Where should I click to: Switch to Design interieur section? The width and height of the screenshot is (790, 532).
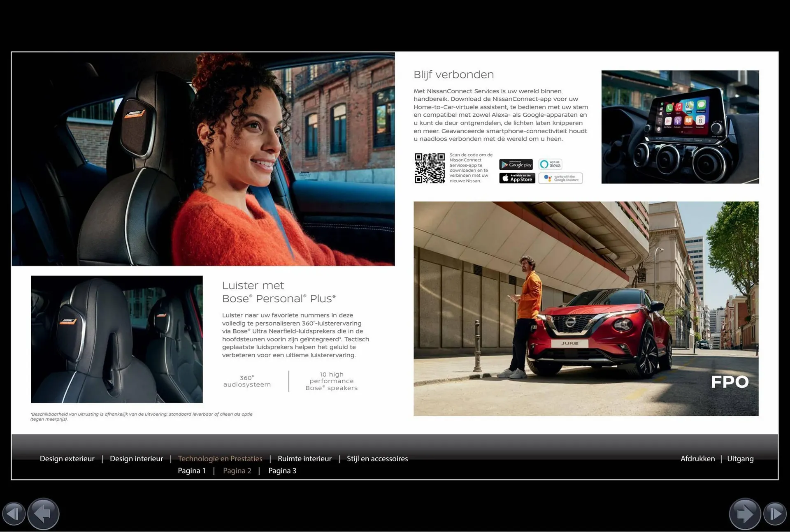tap(136, 458)
